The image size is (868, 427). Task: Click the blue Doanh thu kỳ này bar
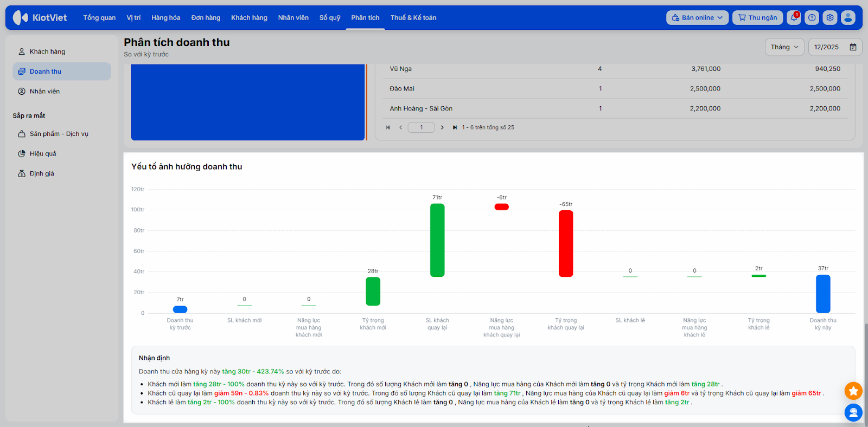pos(823,294)
